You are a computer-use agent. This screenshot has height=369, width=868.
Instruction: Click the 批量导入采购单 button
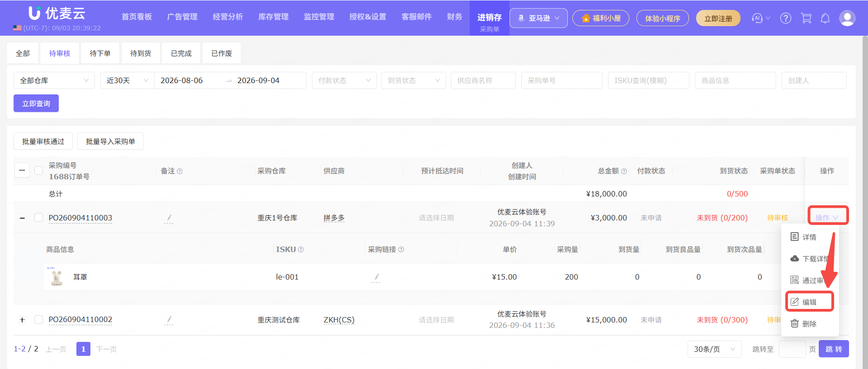110,141
